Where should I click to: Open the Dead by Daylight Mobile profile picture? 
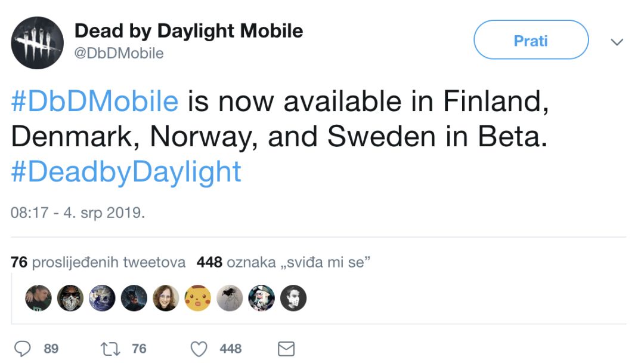tap(37, 42)
